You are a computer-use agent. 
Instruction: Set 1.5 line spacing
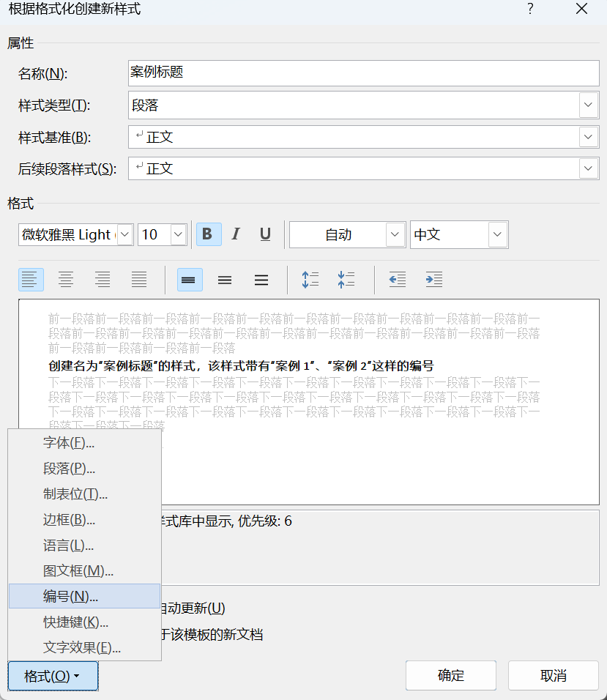225,280
